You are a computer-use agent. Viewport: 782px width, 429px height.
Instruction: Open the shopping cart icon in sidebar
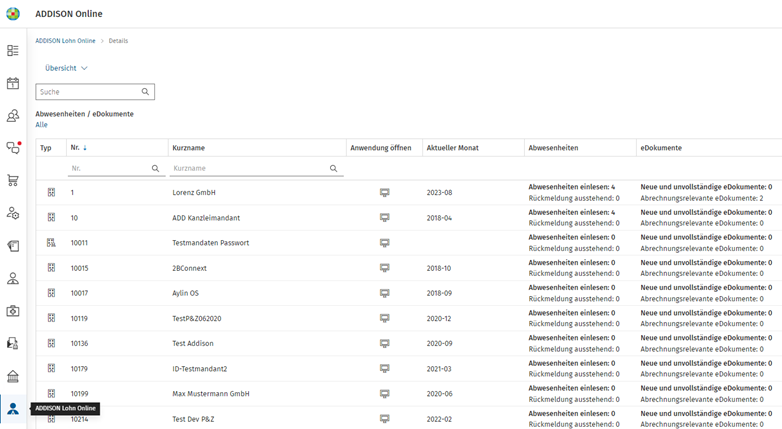[x=13, y=181]
